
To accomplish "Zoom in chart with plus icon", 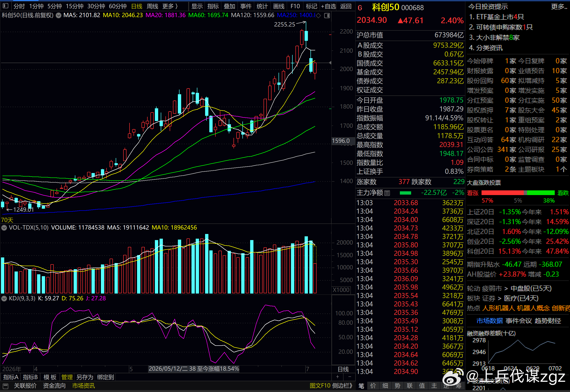I will click(x=337, y=377).
